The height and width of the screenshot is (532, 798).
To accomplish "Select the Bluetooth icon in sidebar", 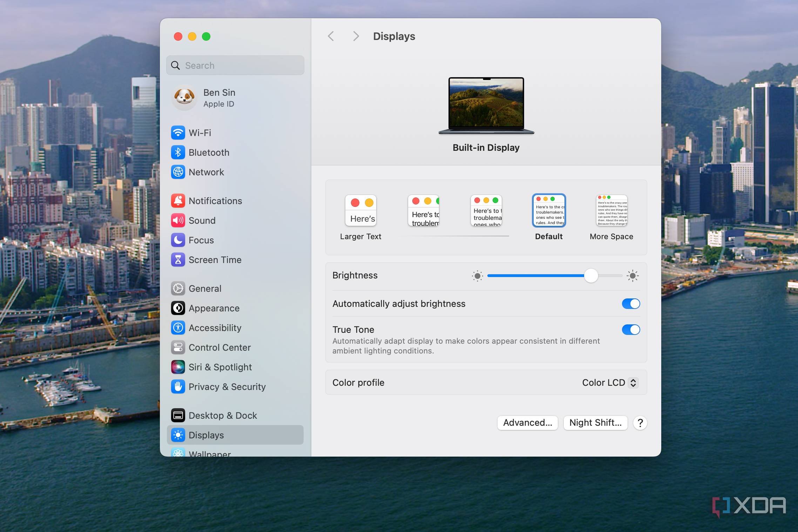I will pos(178,152).
